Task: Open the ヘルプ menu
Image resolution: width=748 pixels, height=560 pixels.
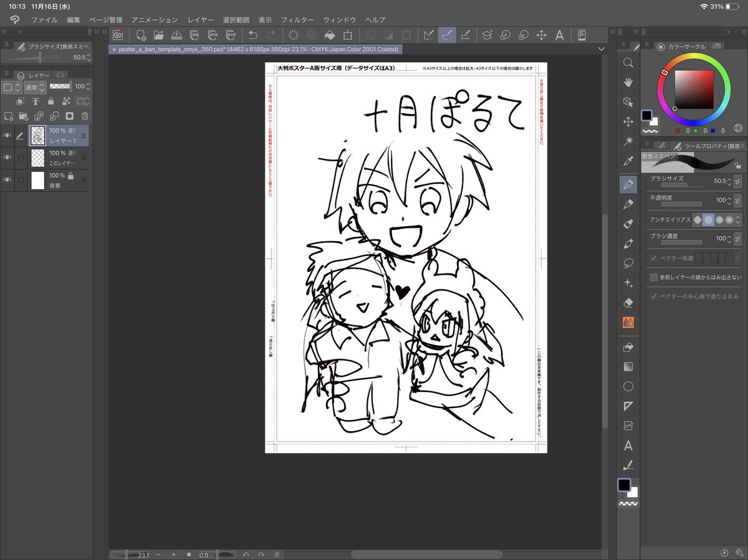Action: coord(375,20)
